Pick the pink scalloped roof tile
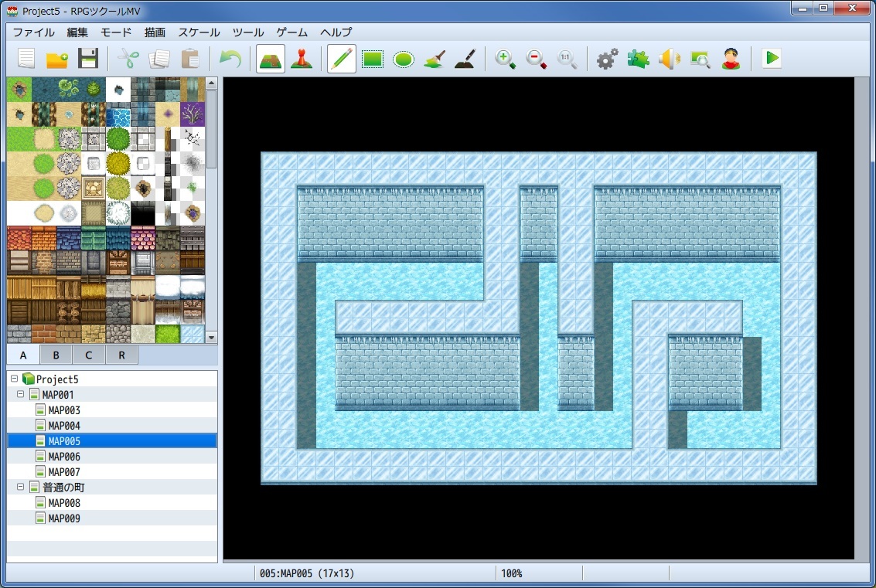 [143, 239]
